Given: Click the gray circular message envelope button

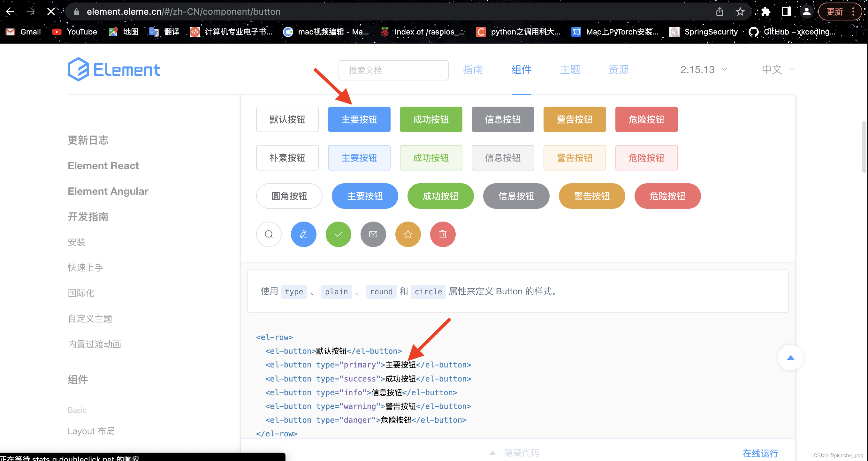Looking at the screenshot, I should (373, 234).
